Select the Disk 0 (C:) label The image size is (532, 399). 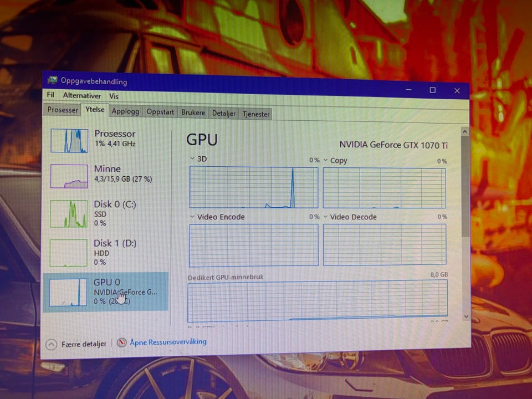pos(115,204)
